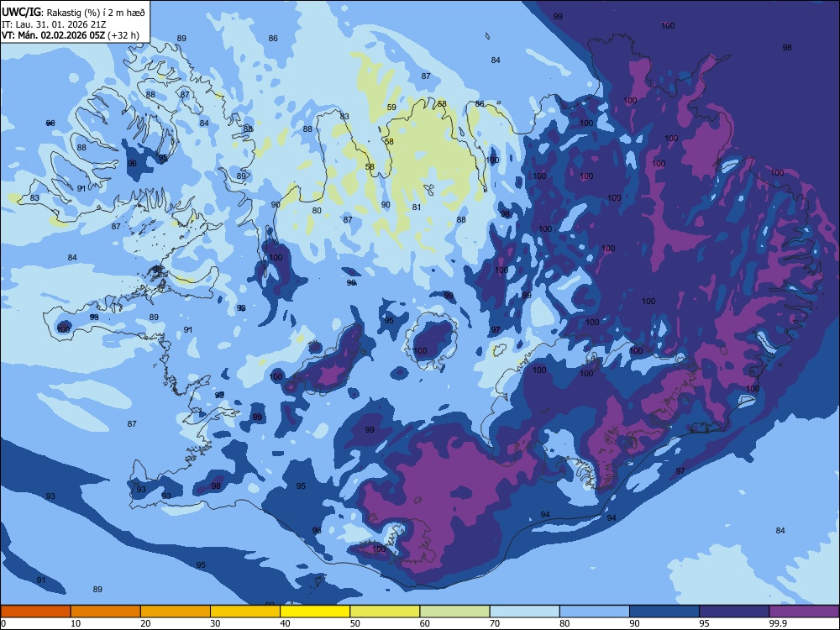Select the dark navy 95–99.9 legend swatch

click(734, 612)
